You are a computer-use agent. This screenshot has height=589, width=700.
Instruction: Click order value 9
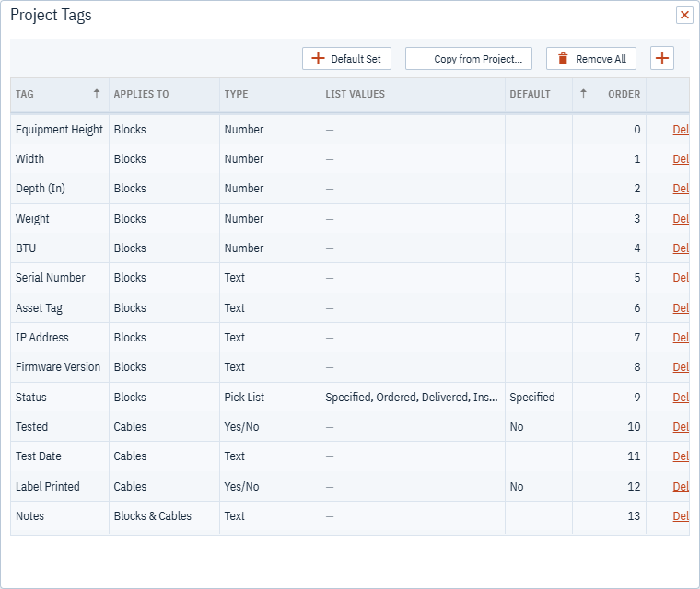click(637, 398)
